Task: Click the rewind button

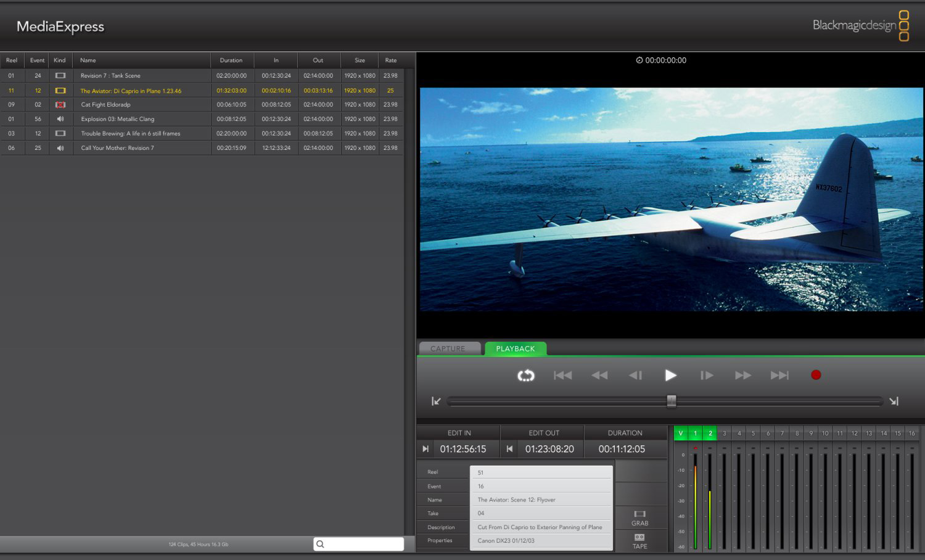Action: 599,375
